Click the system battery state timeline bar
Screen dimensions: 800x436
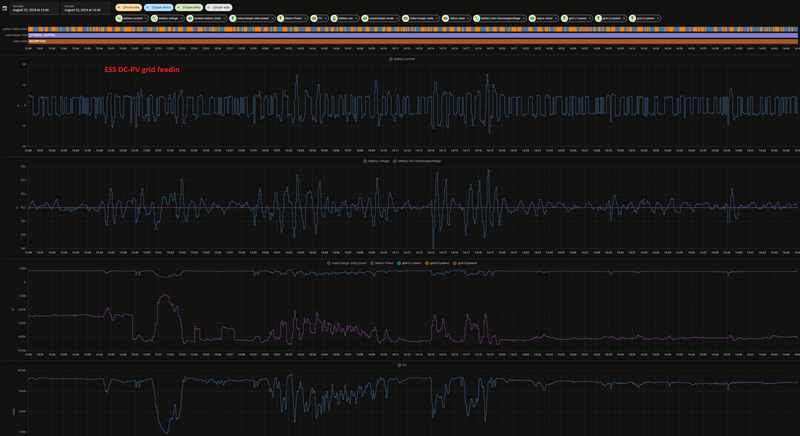tap(413, 29)
